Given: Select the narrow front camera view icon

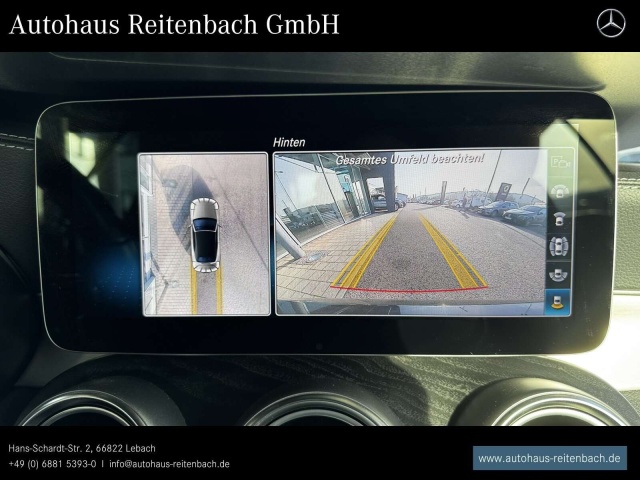Looking at the screenshot, I should 560,218.
